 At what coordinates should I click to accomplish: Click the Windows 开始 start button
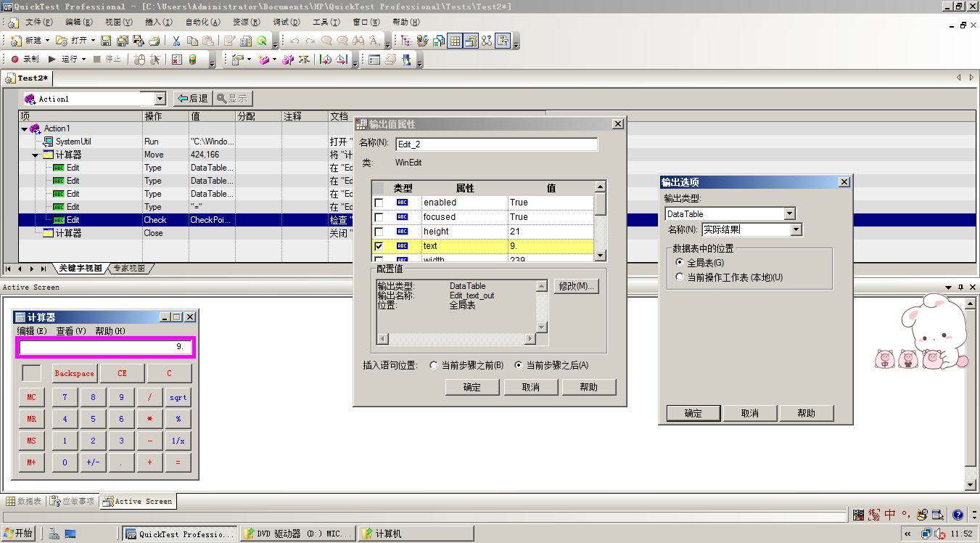[18, 534]
